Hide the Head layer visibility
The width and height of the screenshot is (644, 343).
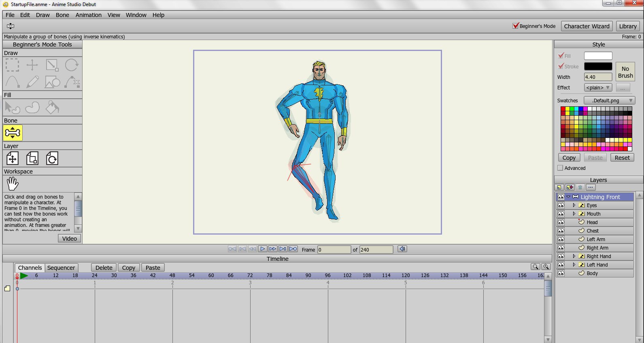pos(561,222)
